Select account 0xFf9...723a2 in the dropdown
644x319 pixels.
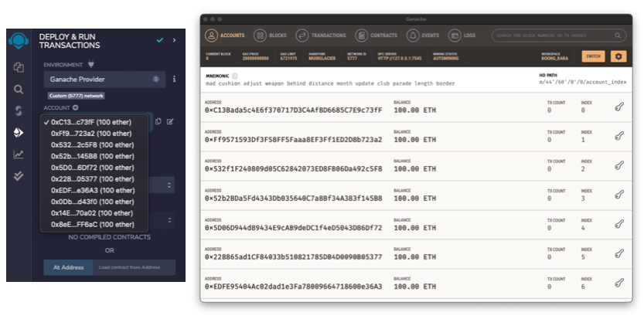pyautogui.click(x=94, y=134)
